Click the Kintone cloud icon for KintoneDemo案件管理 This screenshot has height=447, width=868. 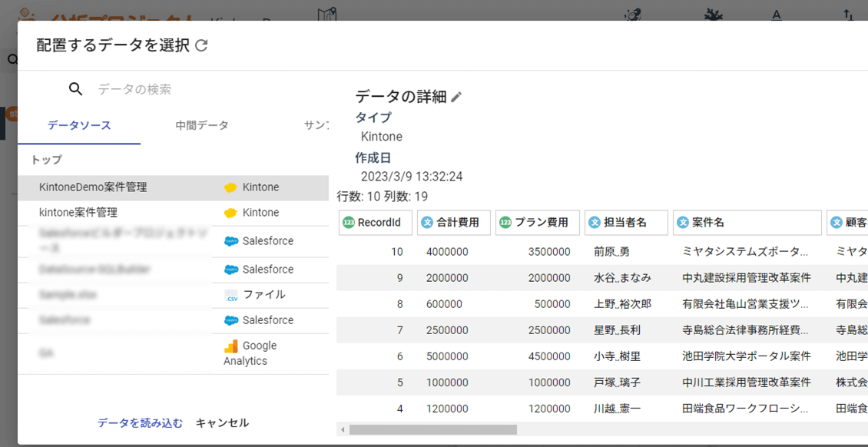coord(230,187)
